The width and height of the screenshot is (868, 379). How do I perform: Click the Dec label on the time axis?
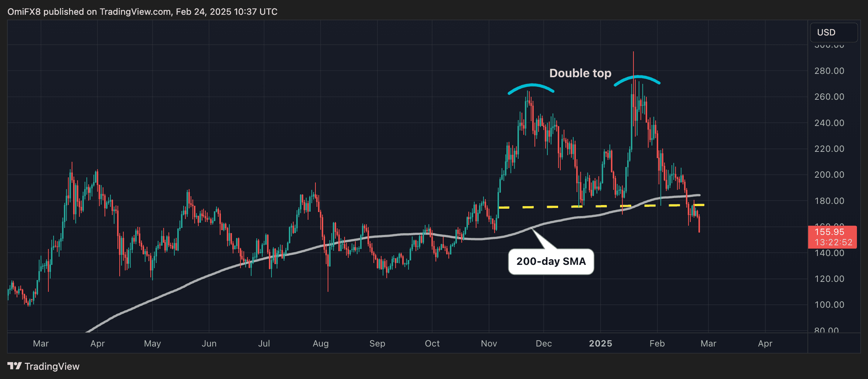point(544,344)
